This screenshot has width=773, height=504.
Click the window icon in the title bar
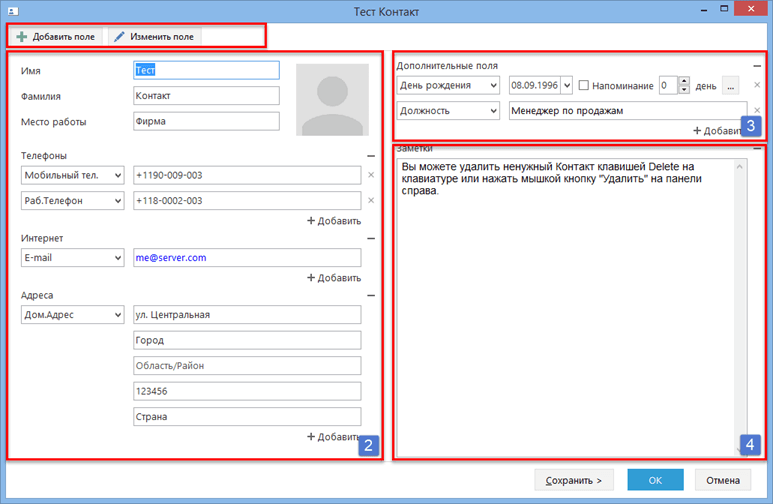click(x=13, y=11)
